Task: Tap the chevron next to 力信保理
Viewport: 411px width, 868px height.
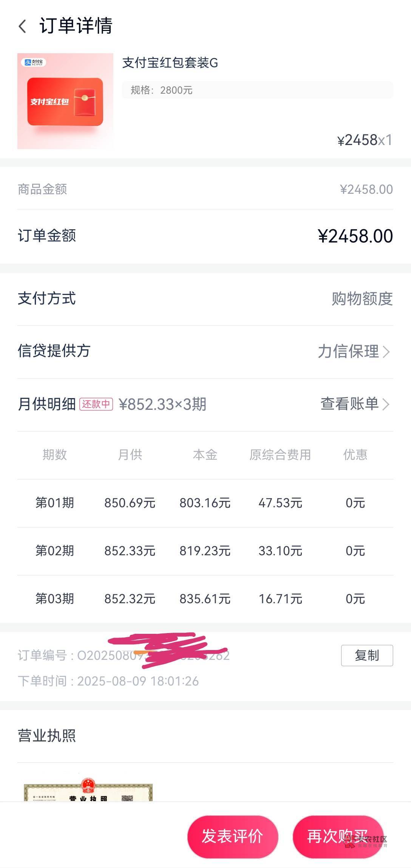Action: click(386, 352)
